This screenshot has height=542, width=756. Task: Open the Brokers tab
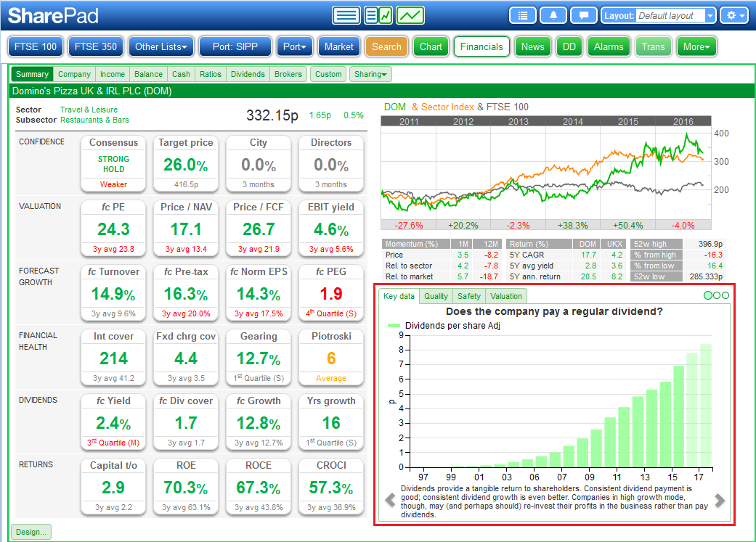(x=288, y=74)
